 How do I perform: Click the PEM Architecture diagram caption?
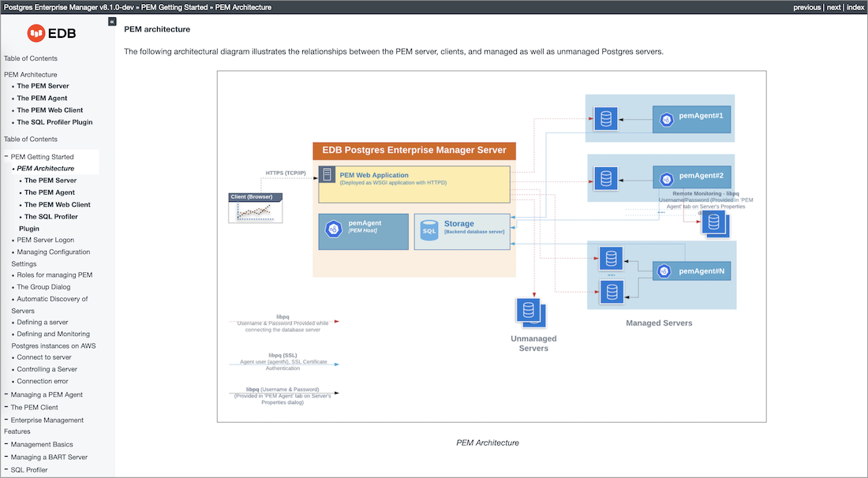click(x=488, y=443)
